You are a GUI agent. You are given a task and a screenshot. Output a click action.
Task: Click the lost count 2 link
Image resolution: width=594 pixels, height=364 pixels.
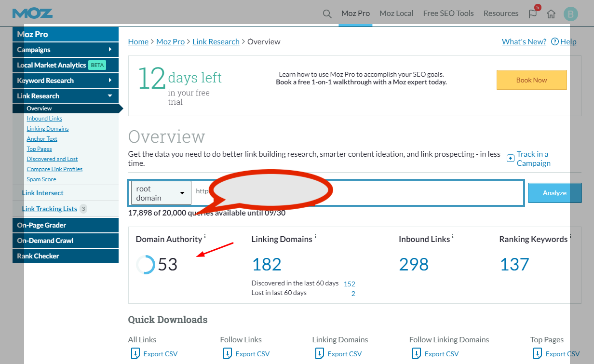353,294
